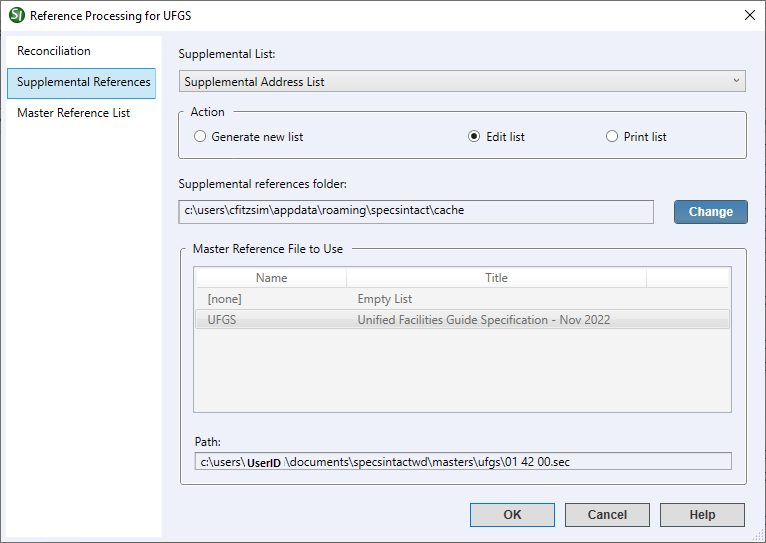Click the dialog resize grip corner
The image size is (766, 543).
click(x=759, y=536)
